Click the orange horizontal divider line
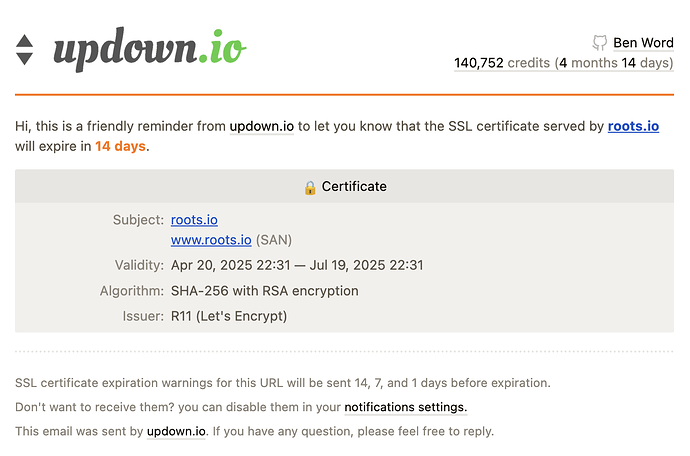 tap(344, 94)
